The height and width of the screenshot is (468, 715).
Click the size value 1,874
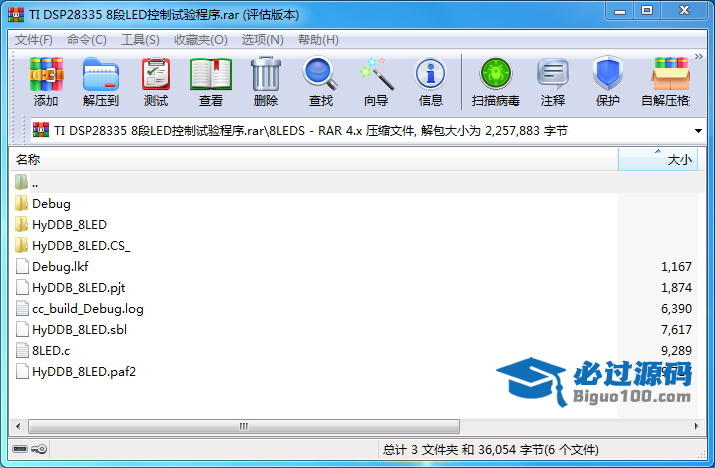pos(676,287)
